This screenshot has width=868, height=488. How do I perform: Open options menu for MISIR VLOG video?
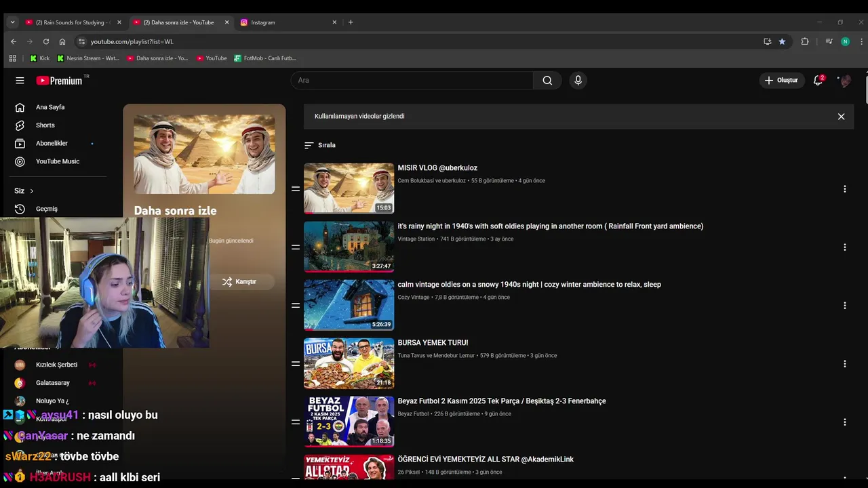[844, 189]
